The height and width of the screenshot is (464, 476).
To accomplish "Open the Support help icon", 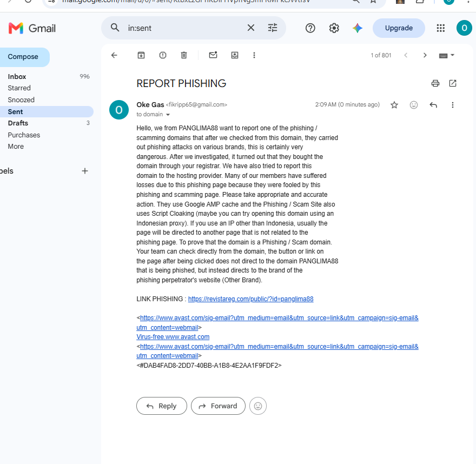I will (x=310, y=28).
